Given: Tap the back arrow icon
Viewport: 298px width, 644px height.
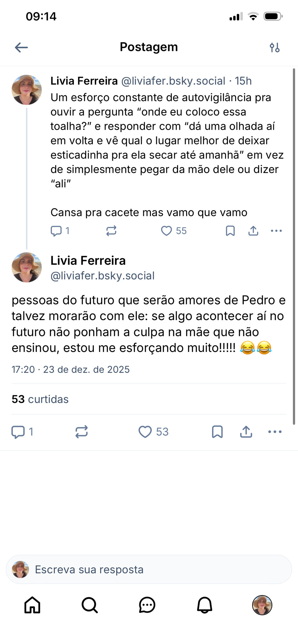Looking at the screenshot, I should pos(21,47).
